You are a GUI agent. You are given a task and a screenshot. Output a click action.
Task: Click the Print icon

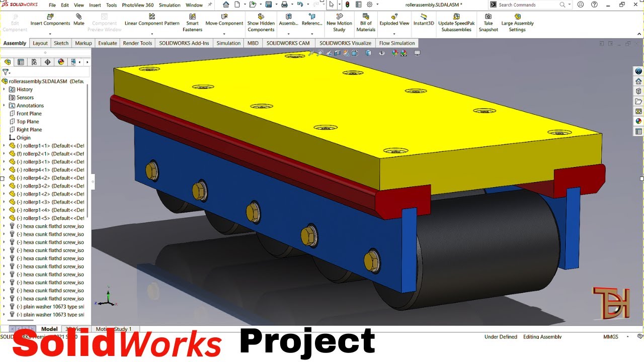click(x=284, y=5)
